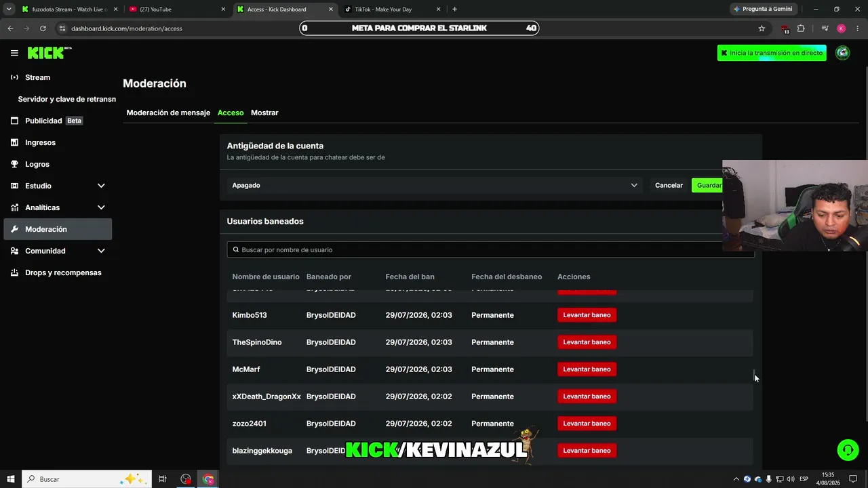
Task: Go to Publicidad in sidebar
Action: pos(43,121)
